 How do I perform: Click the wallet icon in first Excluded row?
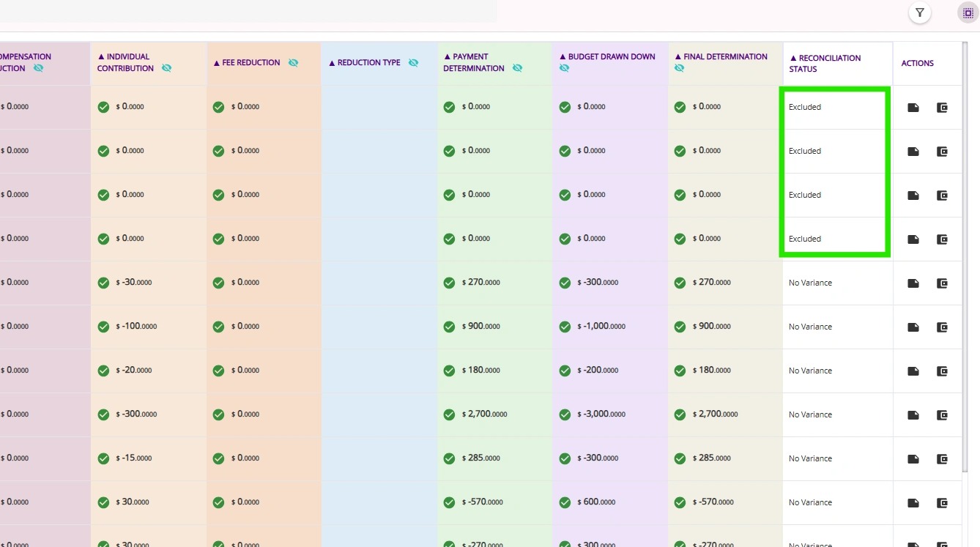(x=942, y=108)
